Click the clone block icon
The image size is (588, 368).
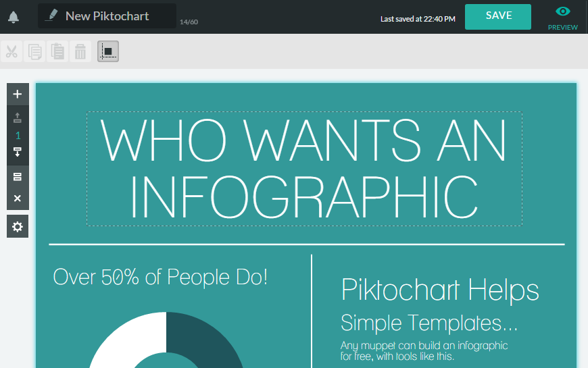click(18, 176)
